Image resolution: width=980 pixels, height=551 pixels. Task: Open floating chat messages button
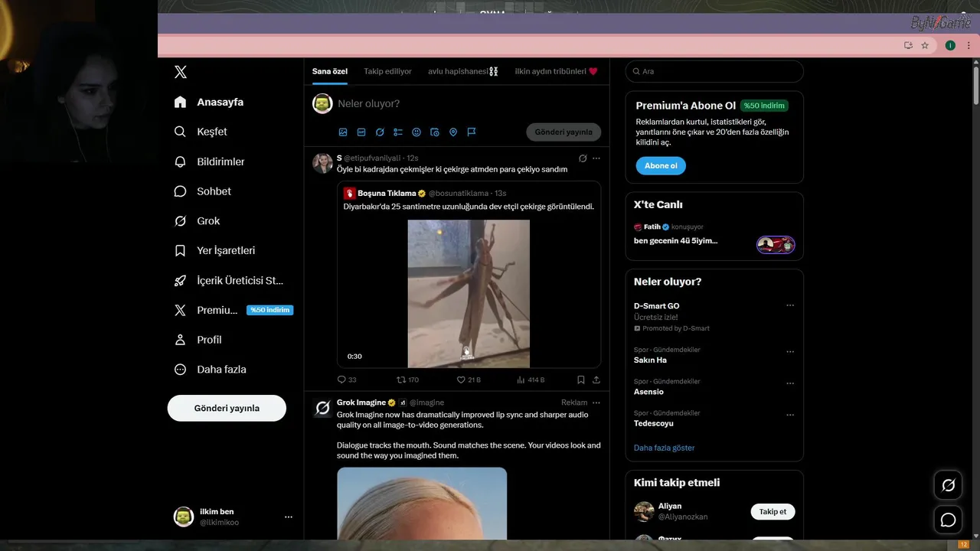tap(948, 520)
